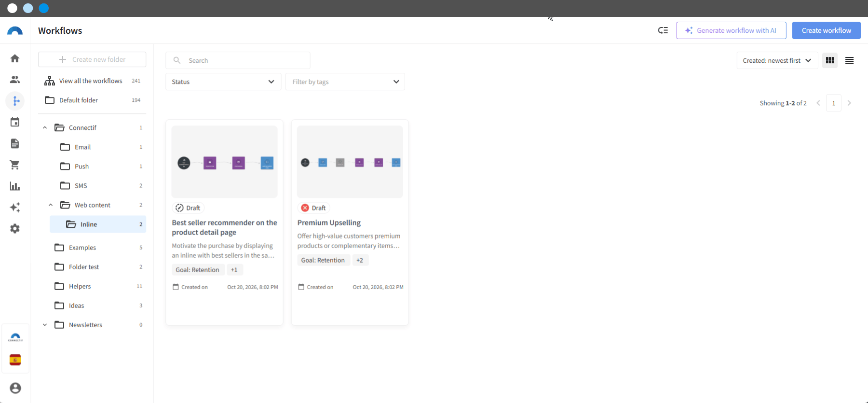Click Generate workflow with AI button
Screen dimensions: 868x403
pyautogui.click(x=731, y=30)
